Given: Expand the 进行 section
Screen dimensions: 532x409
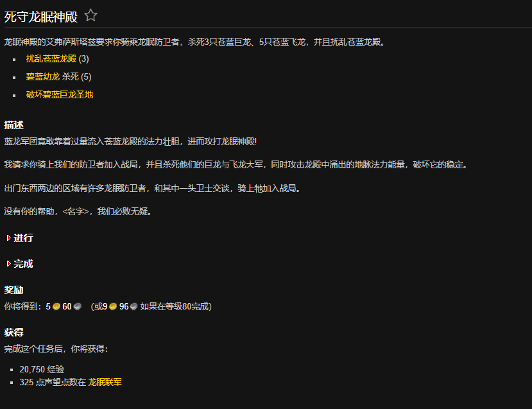Looking at the screenshot, I should (23, 238).
